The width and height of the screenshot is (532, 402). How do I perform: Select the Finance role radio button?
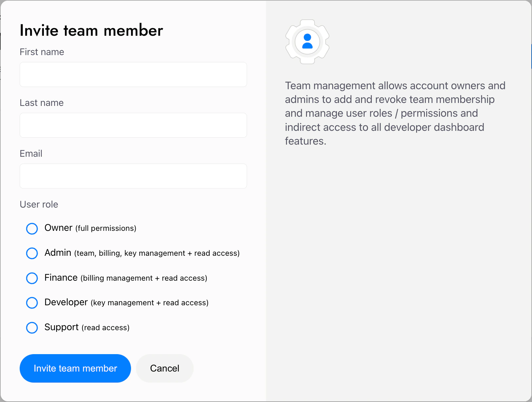pyautogui.click(x=32, y=278)
